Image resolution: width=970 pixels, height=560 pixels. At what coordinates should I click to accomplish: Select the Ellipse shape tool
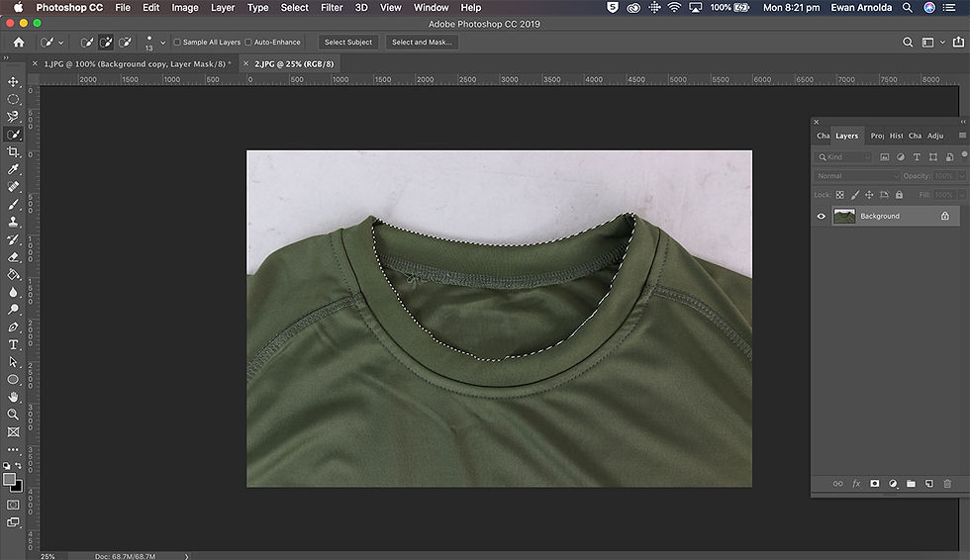(13, 379)
